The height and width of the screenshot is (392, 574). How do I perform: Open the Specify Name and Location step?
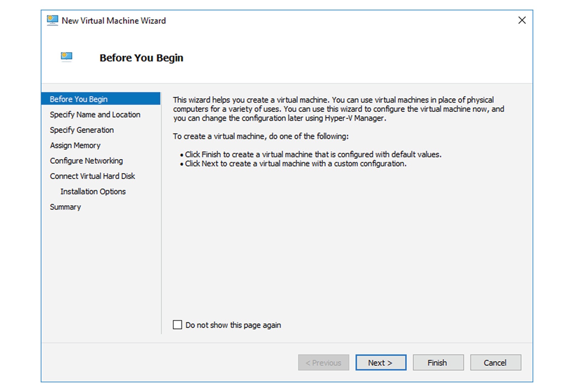(95, 114)
